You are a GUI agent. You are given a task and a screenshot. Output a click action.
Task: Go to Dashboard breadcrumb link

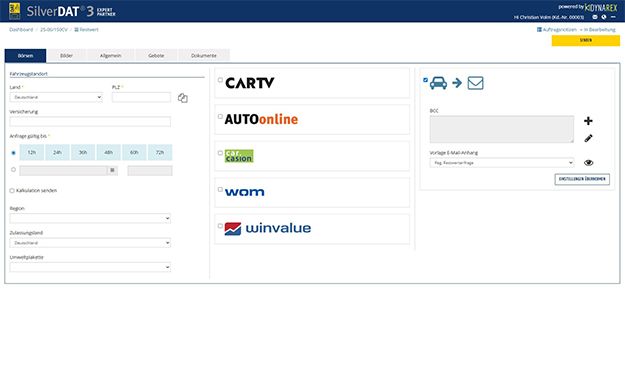pos(21,30)
